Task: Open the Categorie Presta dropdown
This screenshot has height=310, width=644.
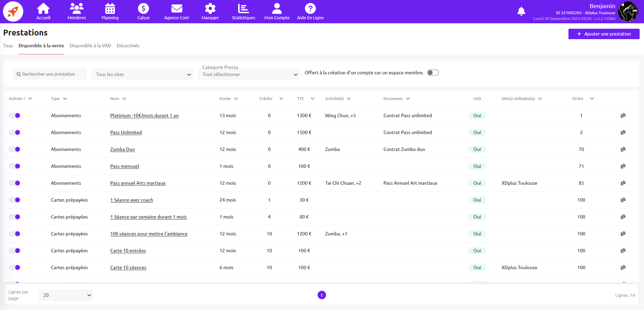Action: pyautogui.click(x=249, y=74)
